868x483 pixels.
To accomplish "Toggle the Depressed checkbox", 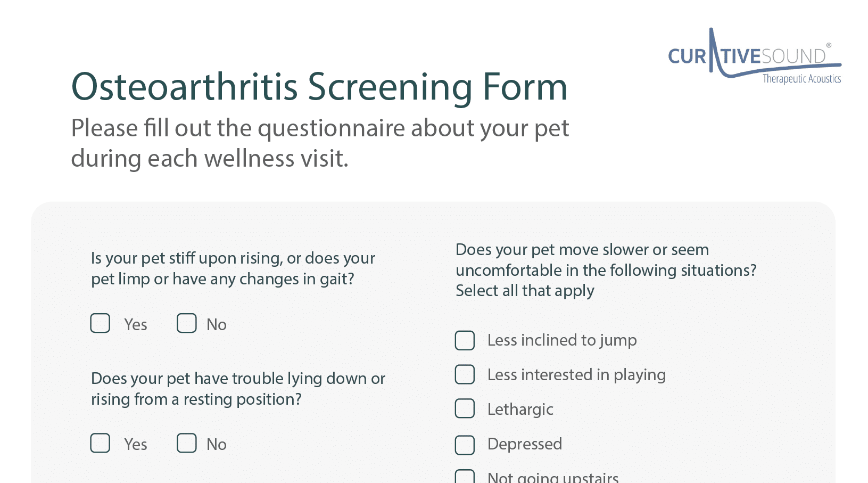I will [465, 445].
